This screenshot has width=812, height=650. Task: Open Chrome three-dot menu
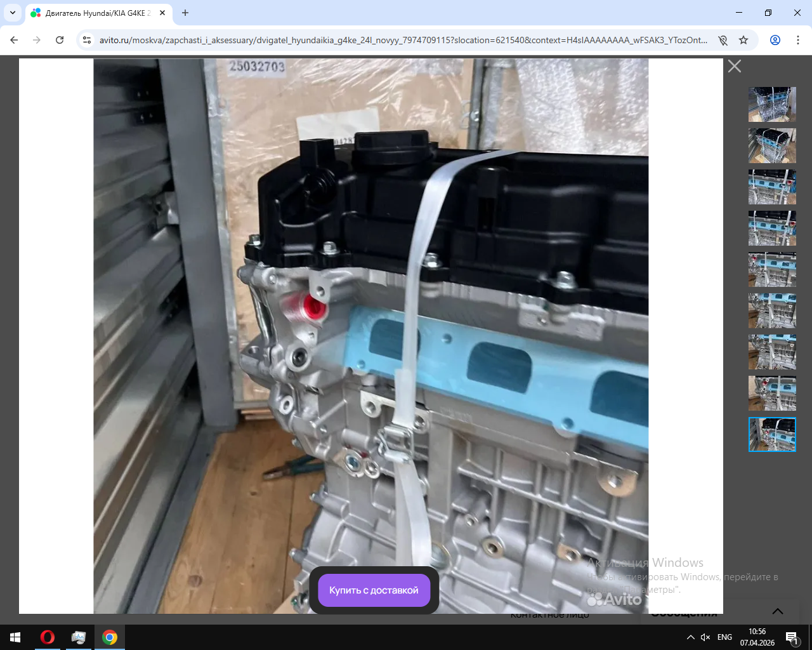(x=797, y=40)
